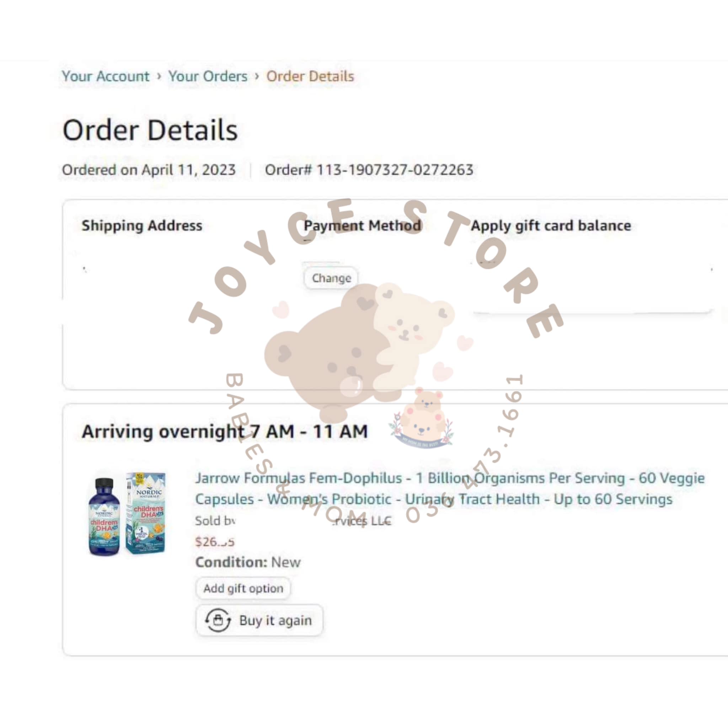
Task: Open Your Orders breadcrumb link
Action: (x=208, y=76)
